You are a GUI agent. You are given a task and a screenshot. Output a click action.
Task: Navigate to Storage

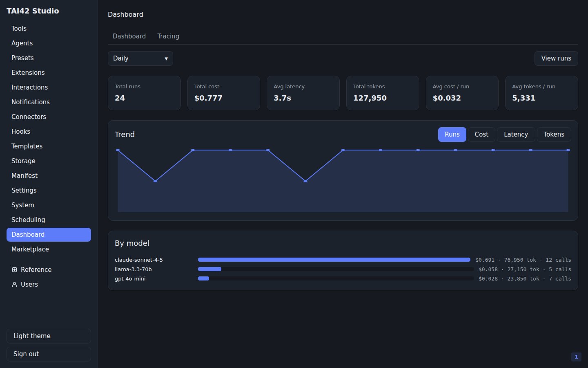[x=49, y=161]
